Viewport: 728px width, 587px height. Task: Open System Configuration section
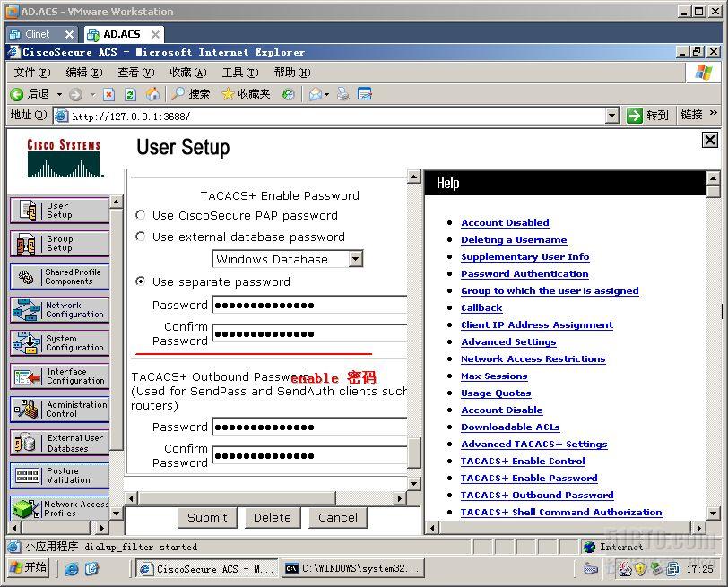click(59, 343)
